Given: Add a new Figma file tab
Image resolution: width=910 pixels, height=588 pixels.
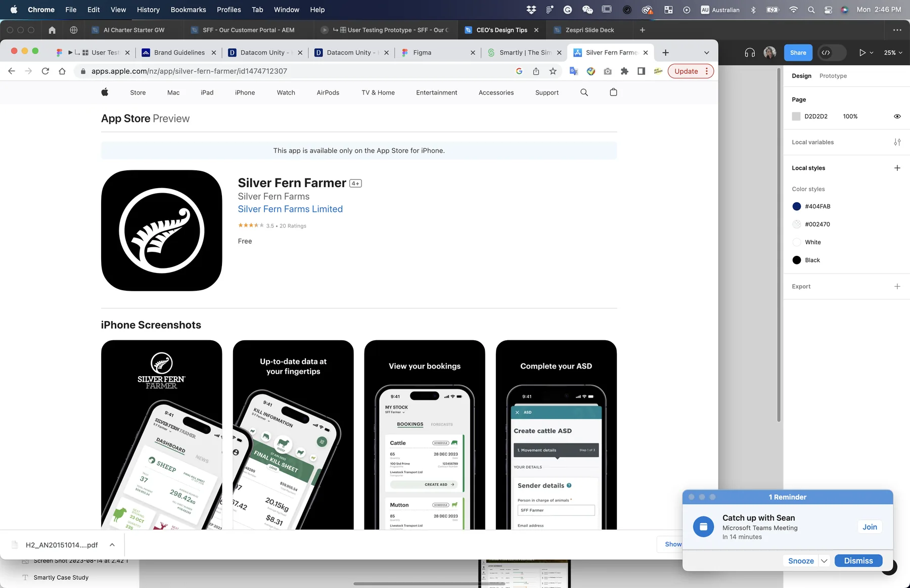Looking at the screenshot, I should coord(642,30).
